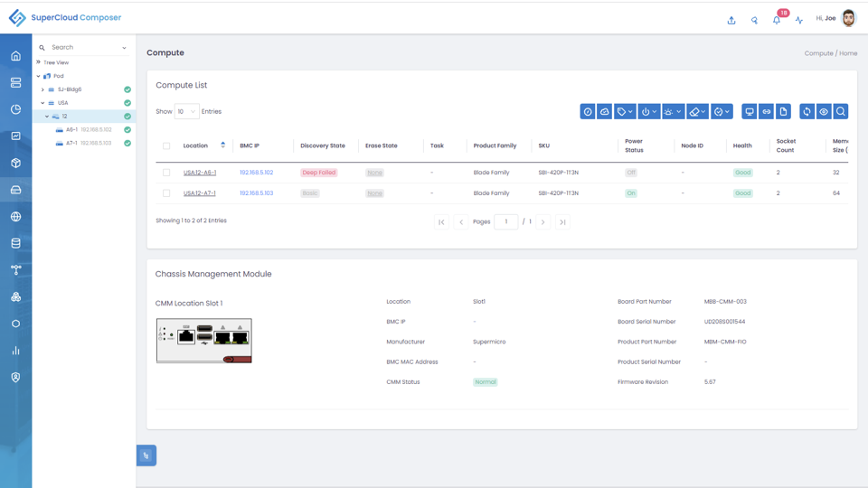Toggle the select-all checkbox in table header
868x488 pixels.
pyautogui.click(x=166, y=146)
